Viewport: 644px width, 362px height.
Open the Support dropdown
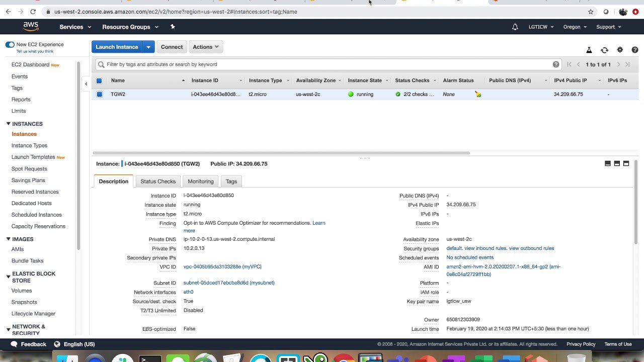(609, 27)
